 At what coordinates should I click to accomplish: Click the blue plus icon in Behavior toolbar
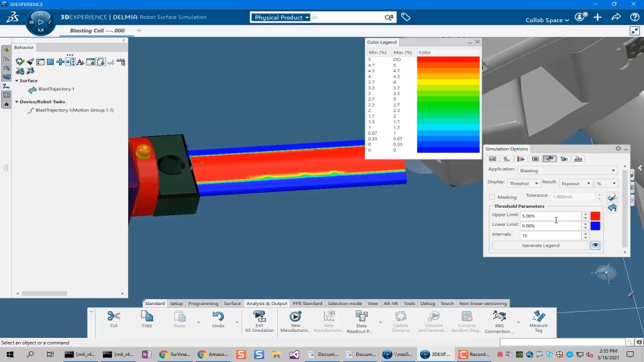point(60,62)
